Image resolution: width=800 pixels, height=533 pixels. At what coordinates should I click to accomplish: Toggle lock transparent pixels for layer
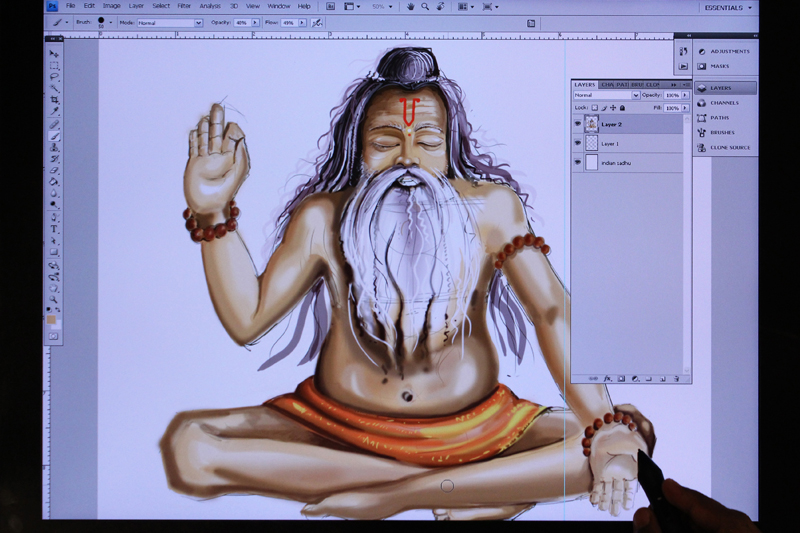594,107
